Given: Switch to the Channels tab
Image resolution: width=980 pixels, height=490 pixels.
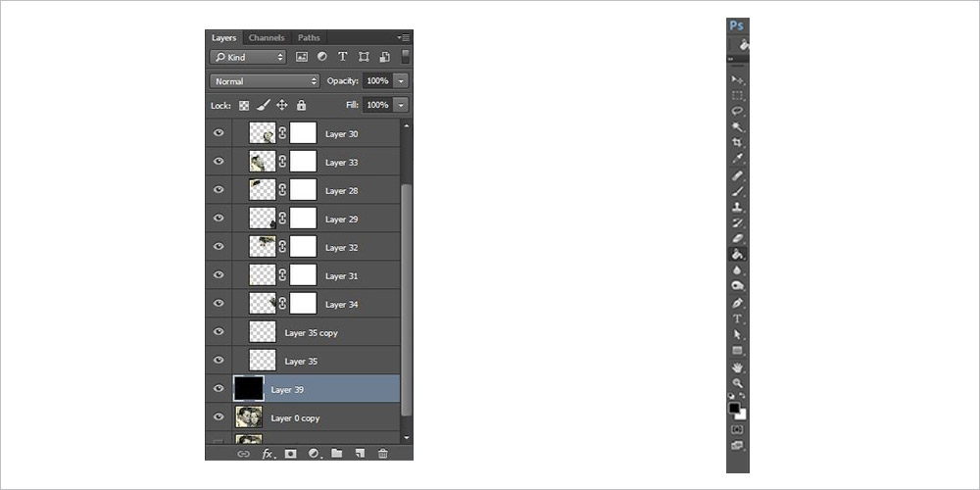Looking at the screenshot, I should [x=267, y=37].
